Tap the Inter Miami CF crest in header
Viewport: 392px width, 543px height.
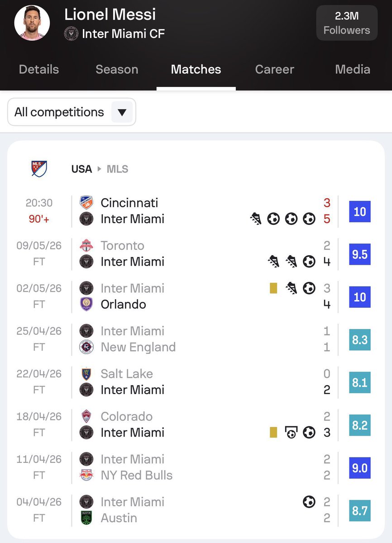pyautogui.click(x=71, y=33)
